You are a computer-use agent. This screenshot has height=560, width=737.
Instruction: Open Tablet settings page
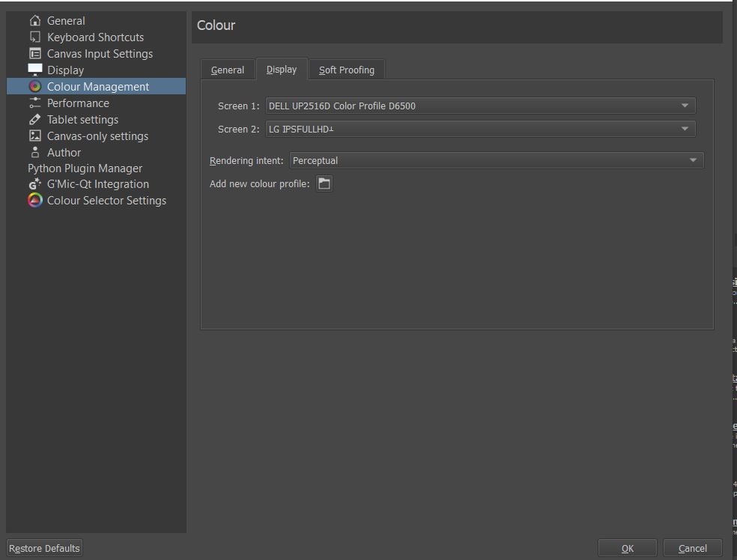point(82,119)
